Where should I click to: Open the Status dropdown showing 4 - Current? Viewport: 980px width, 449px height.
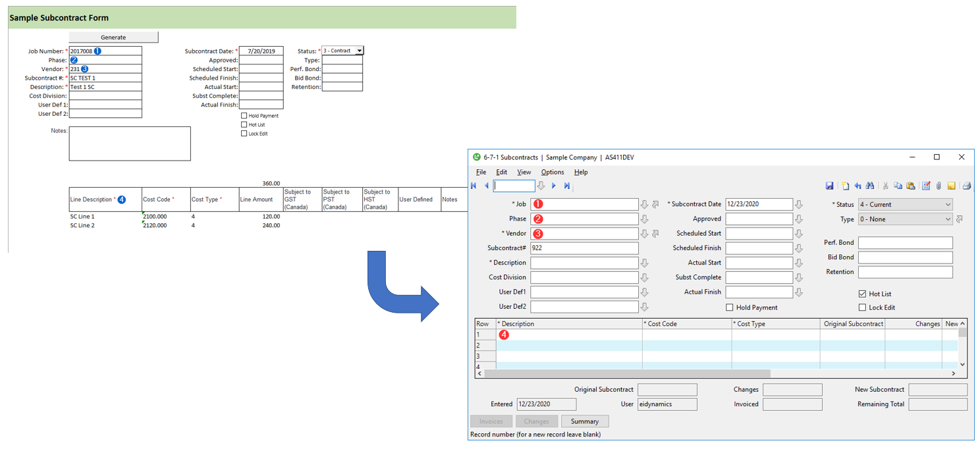click(905, 205)
